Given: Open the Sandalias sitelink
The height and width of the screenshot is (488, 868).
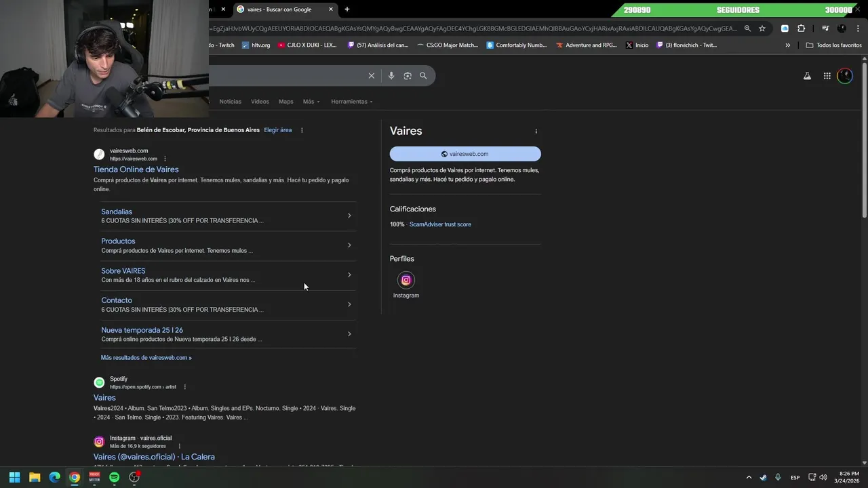Looking at the screenshot, I should tap(117, 211).
